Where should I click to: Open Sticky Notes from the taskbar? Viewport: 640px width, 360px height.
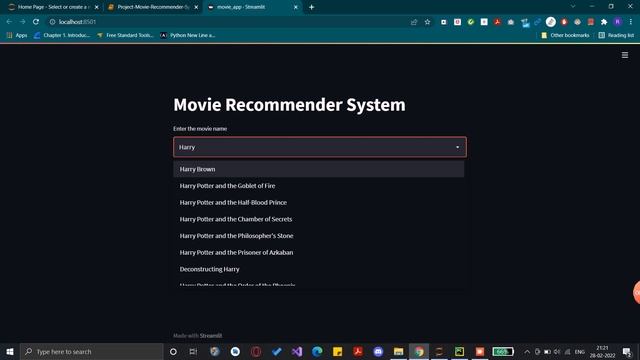point(338,351)
